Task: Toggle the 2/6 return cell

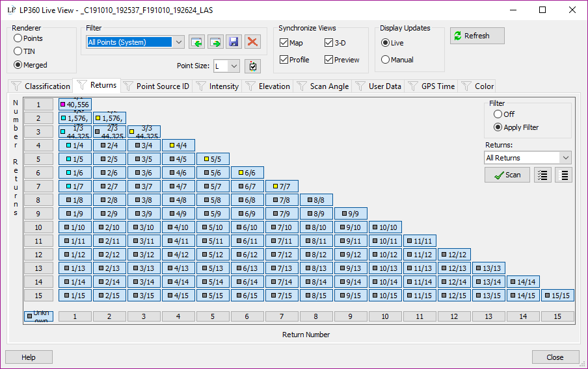Action: [x=109, y=173]
